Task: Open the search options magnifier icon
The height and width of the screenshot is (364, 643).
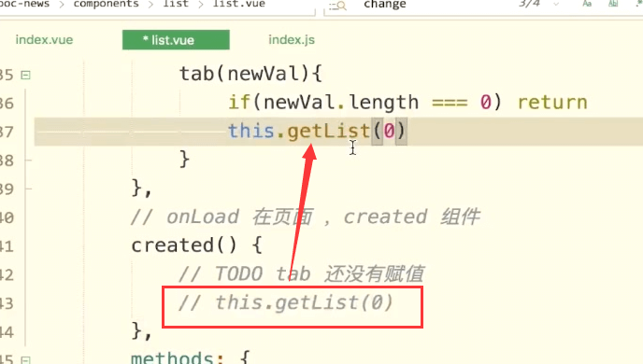Action: click(x=338, y=6)
